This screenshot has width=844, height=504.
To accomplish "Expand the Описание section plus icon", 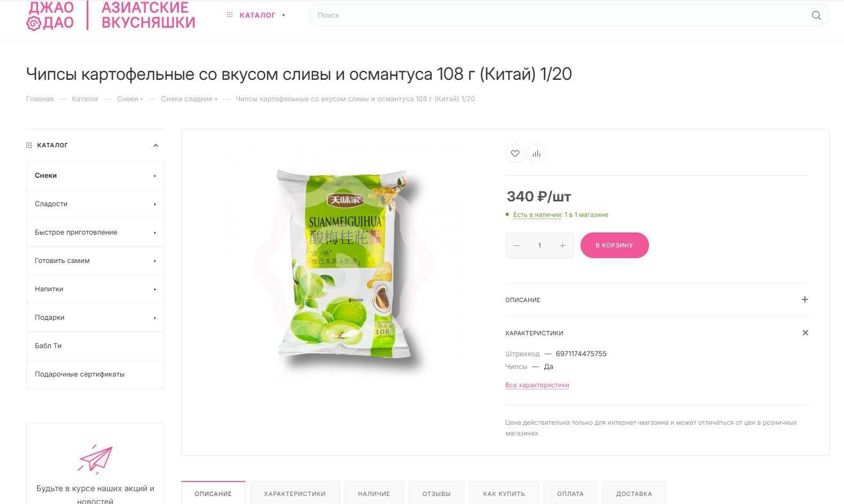I will (x=804, y=299).
